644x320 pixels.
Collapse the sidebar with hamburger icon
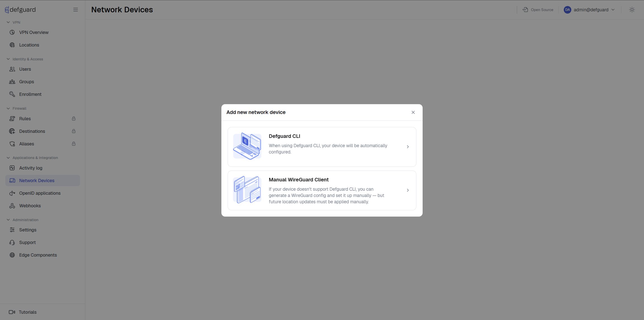click(x=75, y=10)
